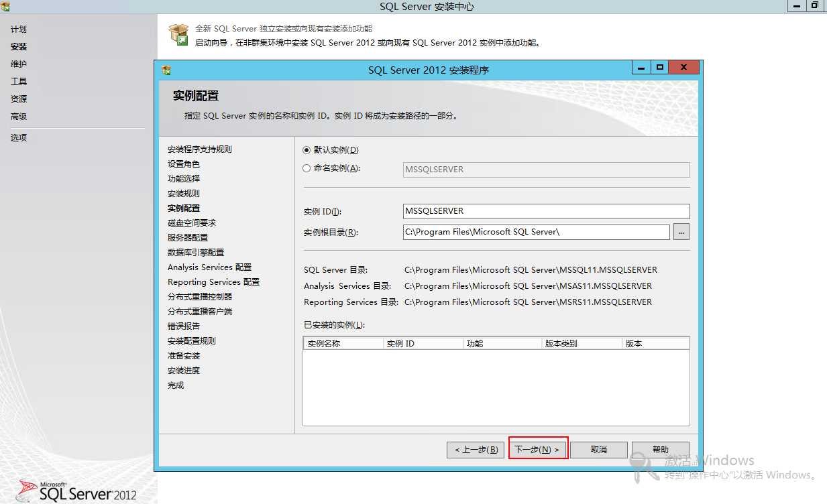Click the 实例名称 column header
This screenshot has width=827, height=504.
click(343, 343)
